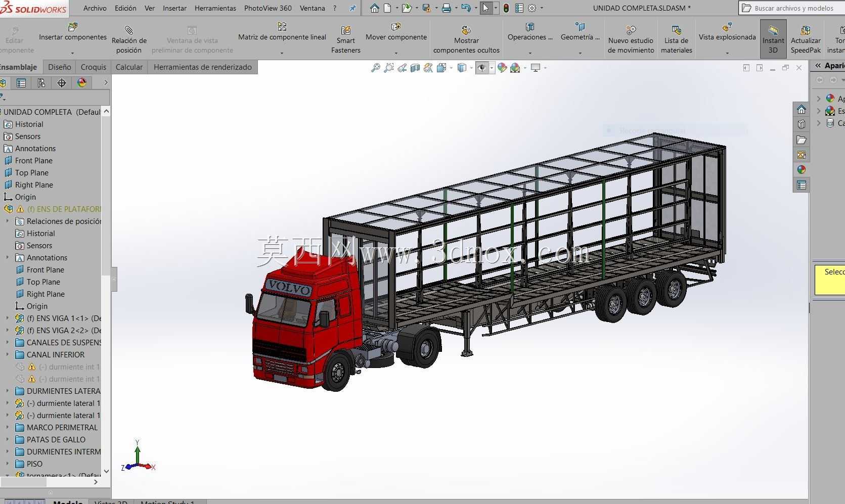This screenshot has height=504, width=845.
Task: Create a new document with the blank page icon
Action: 388,8
